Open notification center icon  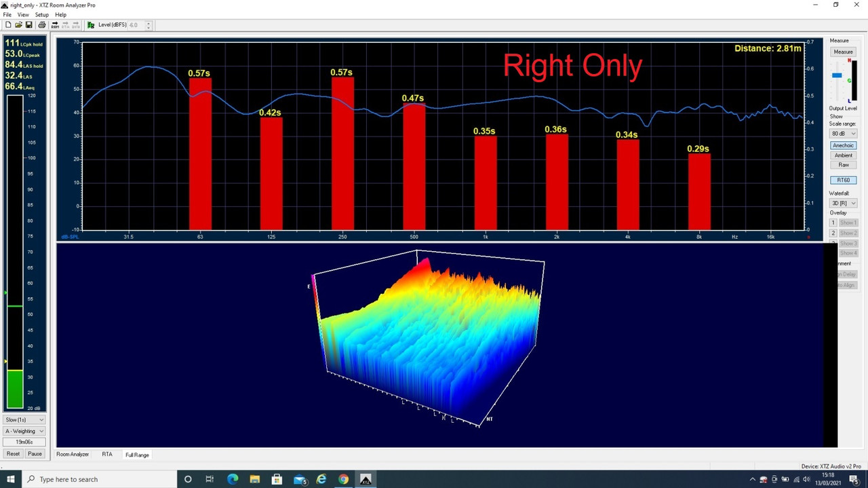[854, 479]
